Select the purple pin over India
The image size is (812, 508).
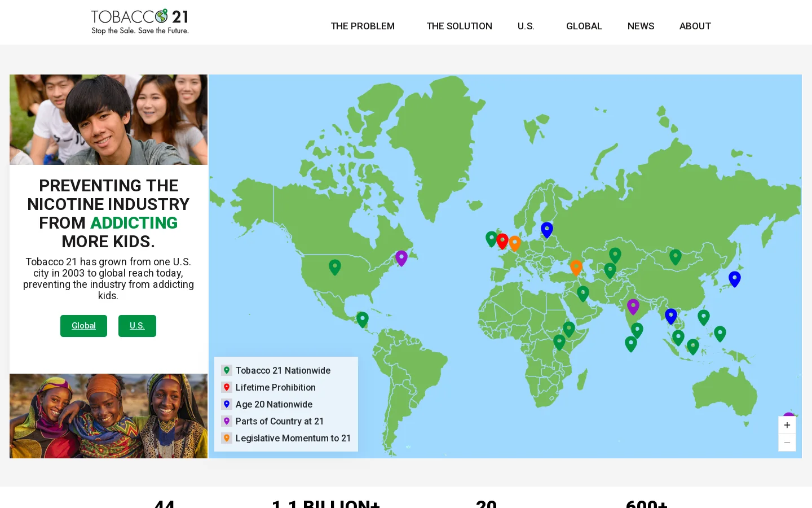tap(633, 306)
